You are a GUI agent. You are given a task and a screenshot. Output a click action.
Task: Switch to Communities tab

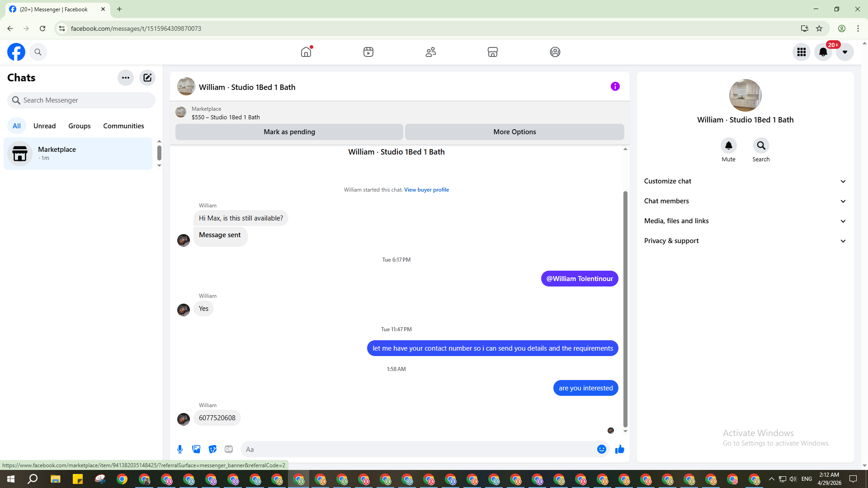pos(123,126)
